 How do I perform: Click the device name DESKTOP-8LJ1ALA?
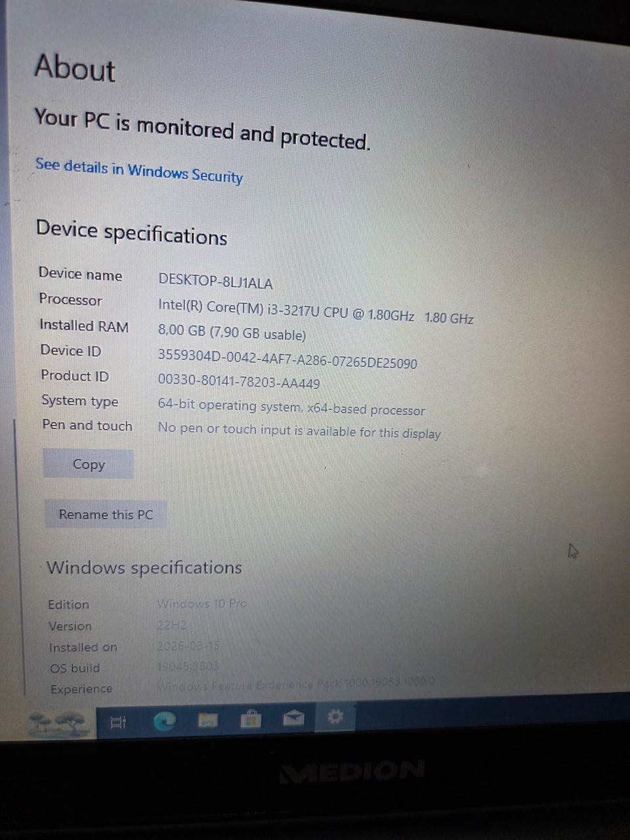(215, 282)
